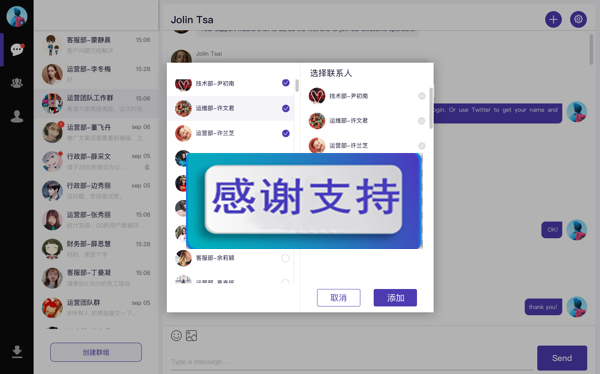Click the Send button
Image resolution: width=600 pixels, height=374 pixels.
[562, 358]
